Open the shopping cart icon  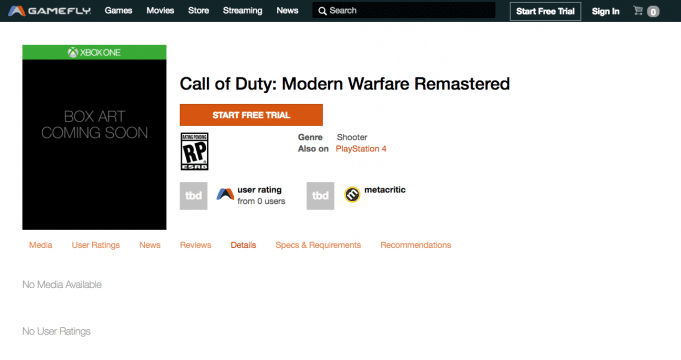click(638, 10)
